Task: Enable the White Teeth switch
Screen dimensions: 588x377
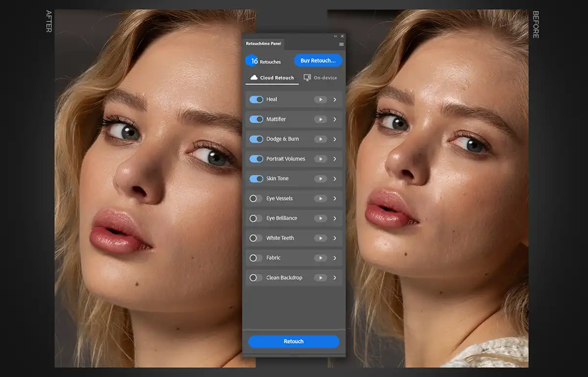Action: click(256, 238)
